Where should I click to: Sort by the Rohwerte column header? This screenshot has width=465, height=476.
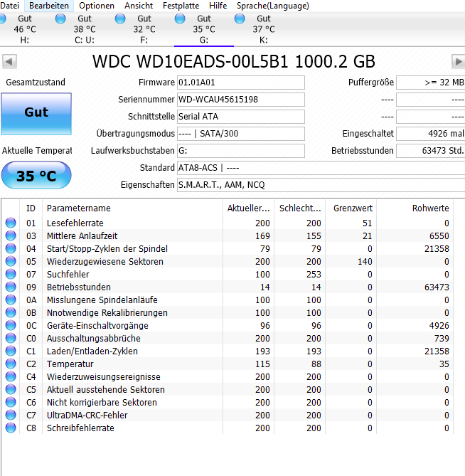[415, 208]
